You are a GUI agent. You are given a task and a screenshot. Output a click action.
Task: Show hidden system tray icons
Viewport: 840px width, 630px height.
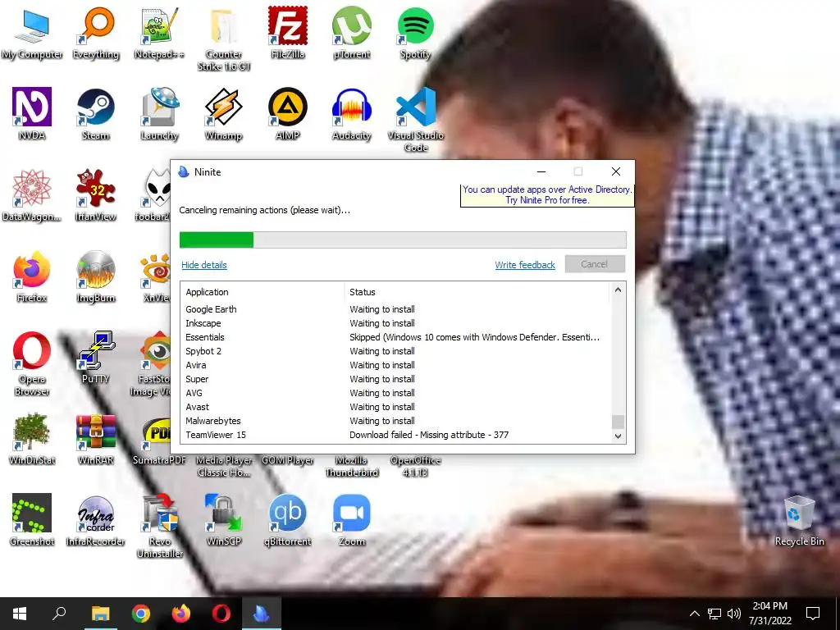(694, 614)
